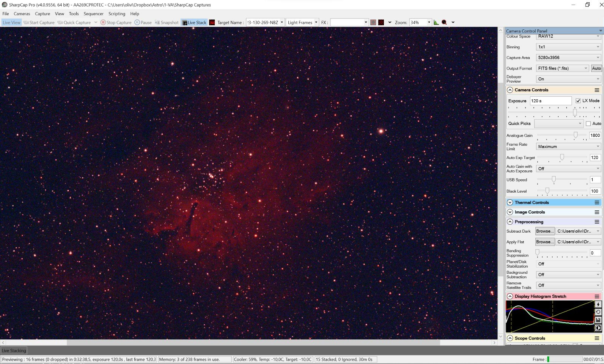Uncheck the LX Mode checkbox
This screenshot has width=604, height=364.
click(578, 101)
